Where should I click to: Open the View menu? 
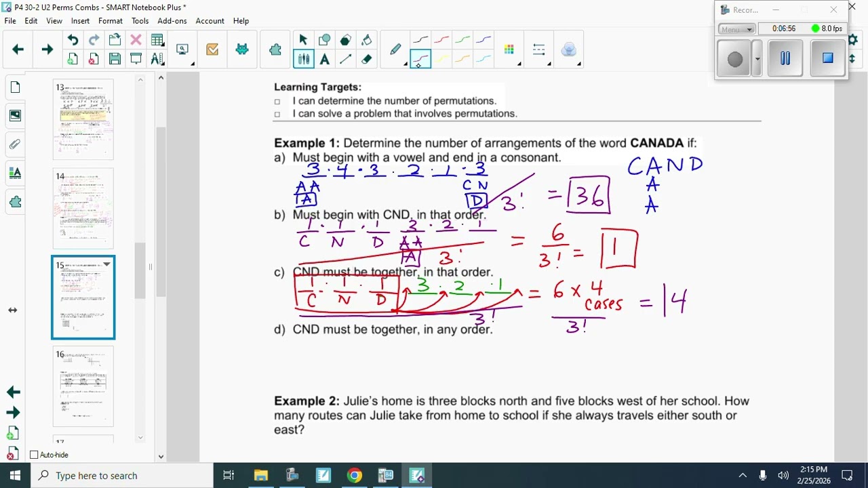click(54, 21)
